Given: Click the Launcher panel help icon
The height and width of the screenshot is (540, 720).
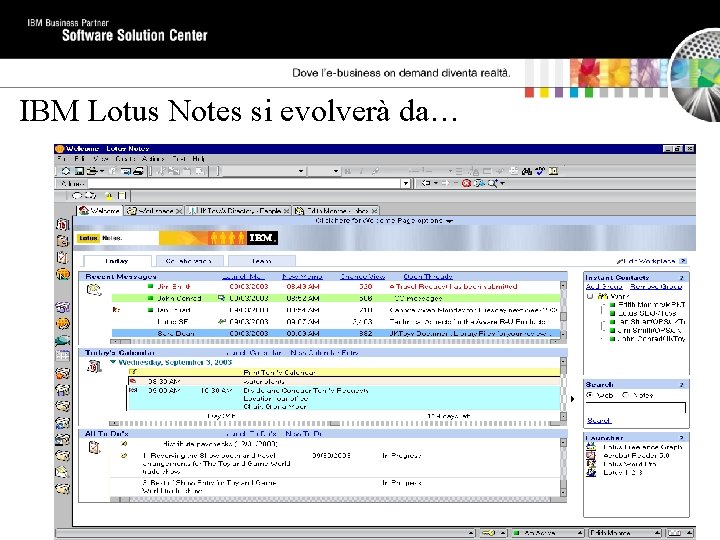Looking at the screenshot, I should pyautogui.click(x=682, y=438).
